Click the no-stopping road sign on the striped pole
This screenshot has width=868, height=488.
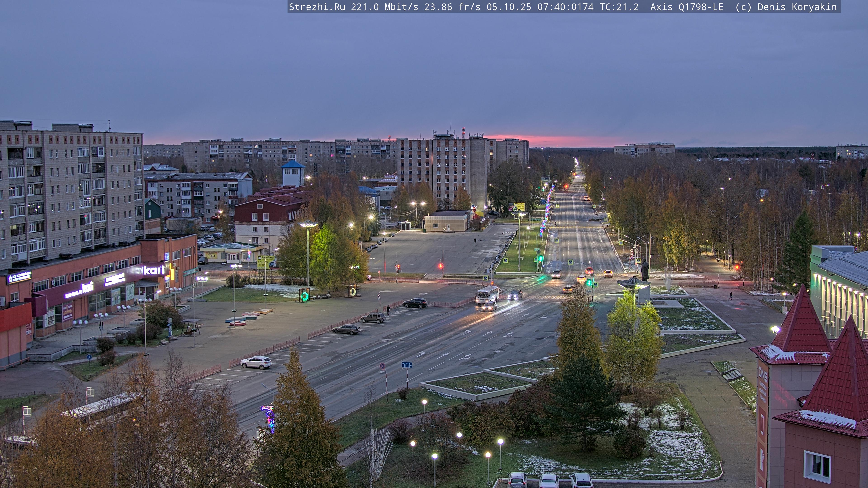382,366
